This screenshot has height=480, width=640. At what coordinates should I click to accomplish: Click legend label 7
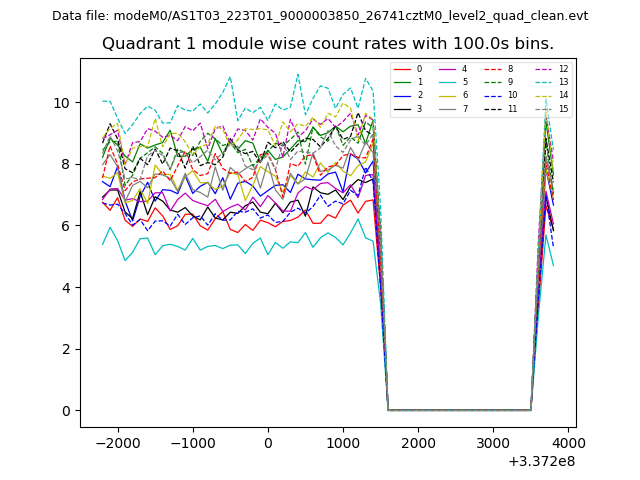point(463,108)
